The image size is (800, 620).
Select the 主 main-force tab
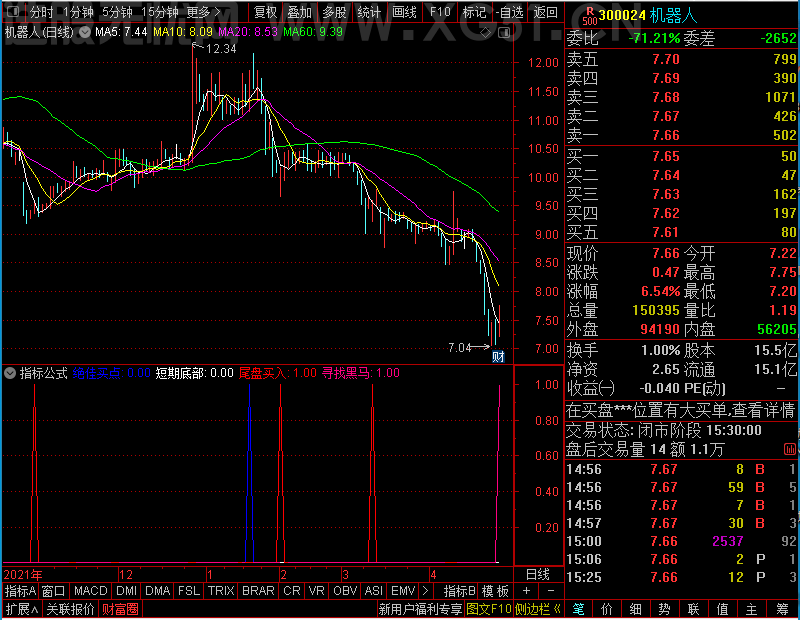click(x=751, y=609)
